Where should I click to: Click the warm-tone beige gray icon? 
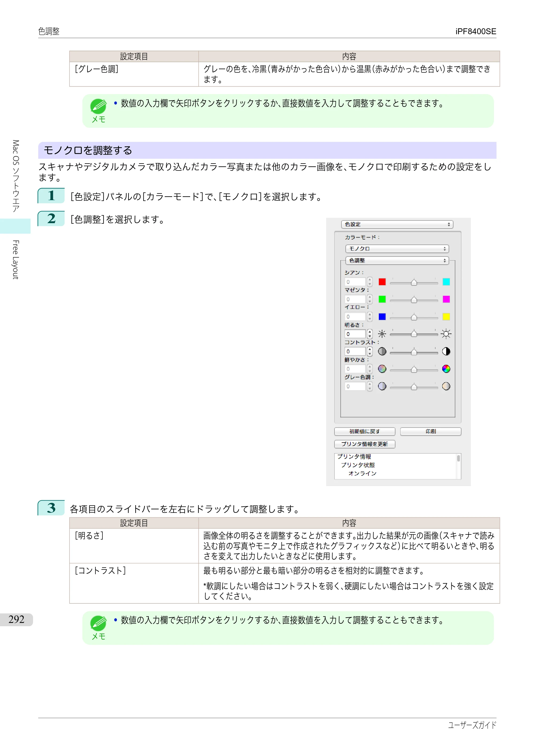(446, 387)
